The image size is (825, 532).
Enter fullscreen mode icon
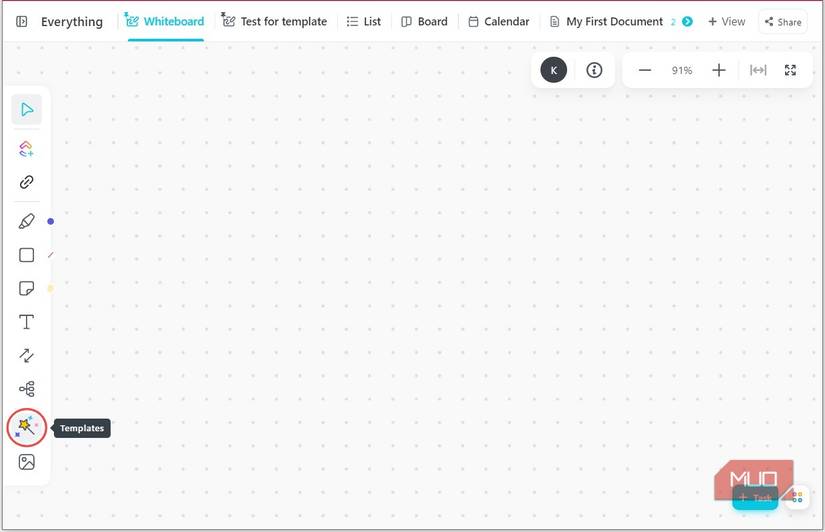click(790, 70)
